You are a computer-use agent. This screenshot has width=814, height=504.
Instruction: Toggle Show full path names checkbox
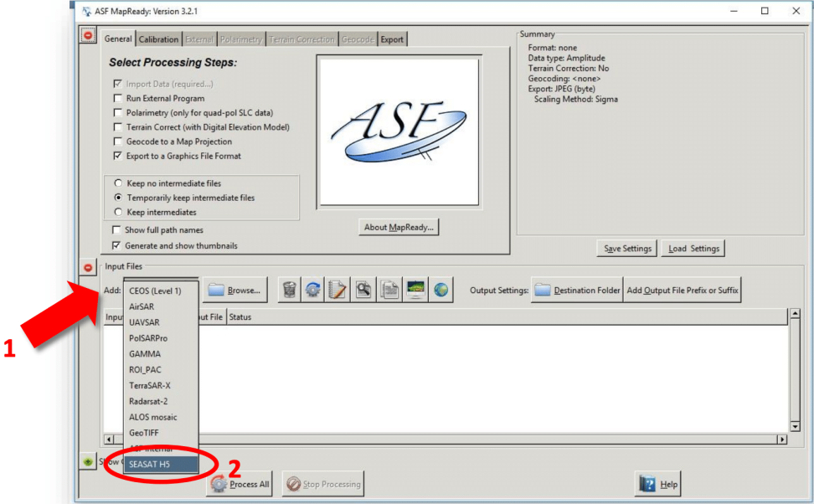click(116, 229)
